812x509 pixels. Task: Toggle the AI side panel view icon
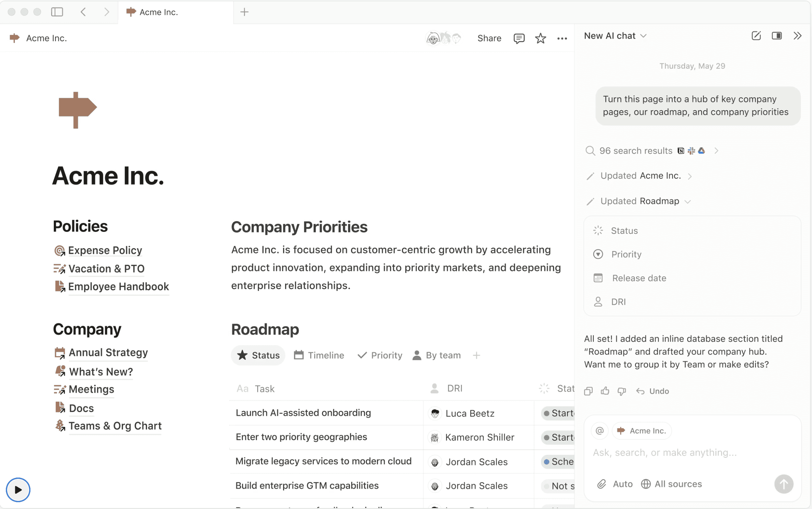[777, 36]
